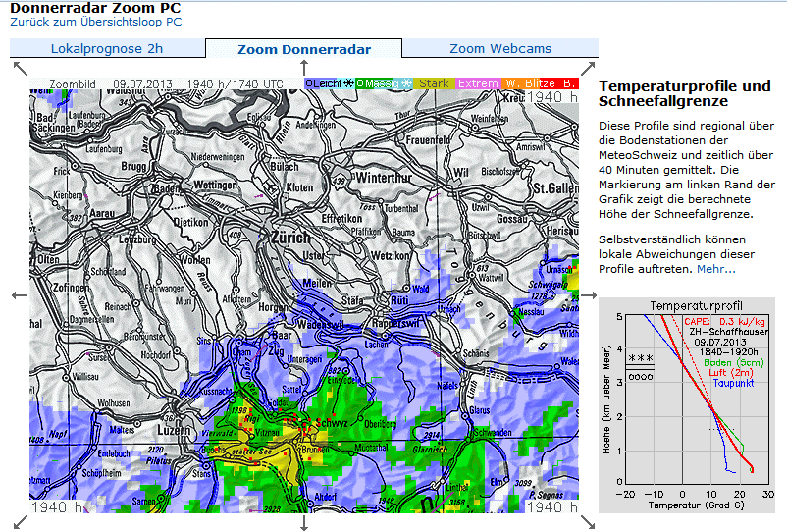Pan map east using the right arrow
This screenshot has width=787, height=532.
pos(588,295)
